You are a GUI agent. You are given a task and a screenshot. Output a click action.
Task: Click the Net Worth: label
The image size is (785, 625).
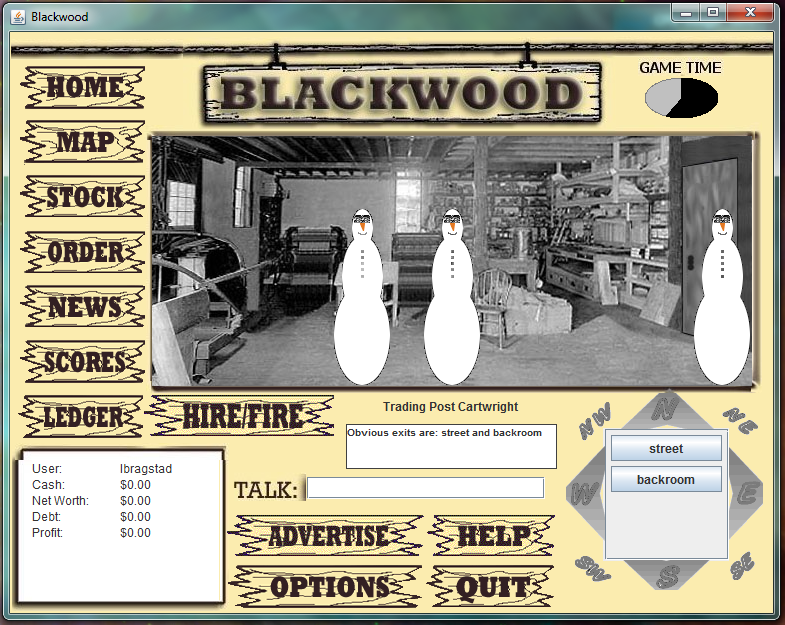pyautogui.click(x=60, y=501)
